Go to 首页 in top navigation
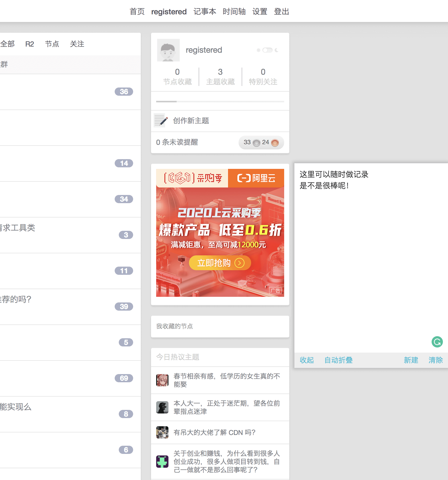The image size is (448, 480). point(137,12)
